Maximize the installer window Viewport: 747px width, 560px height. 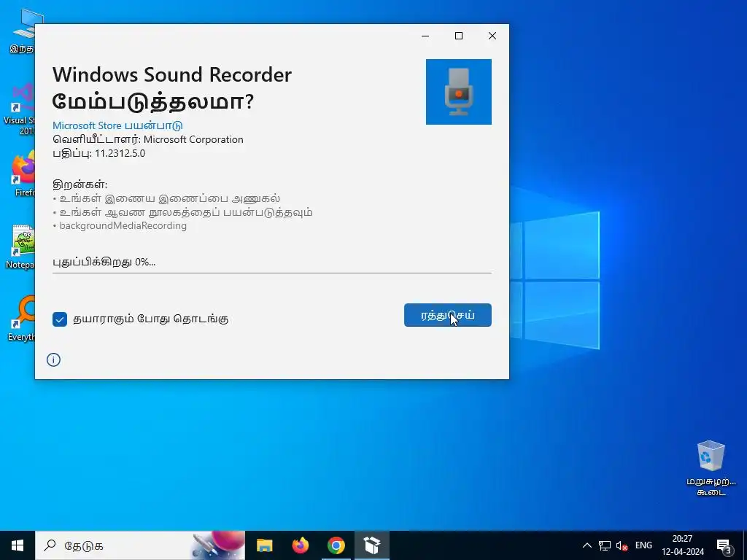459,36
